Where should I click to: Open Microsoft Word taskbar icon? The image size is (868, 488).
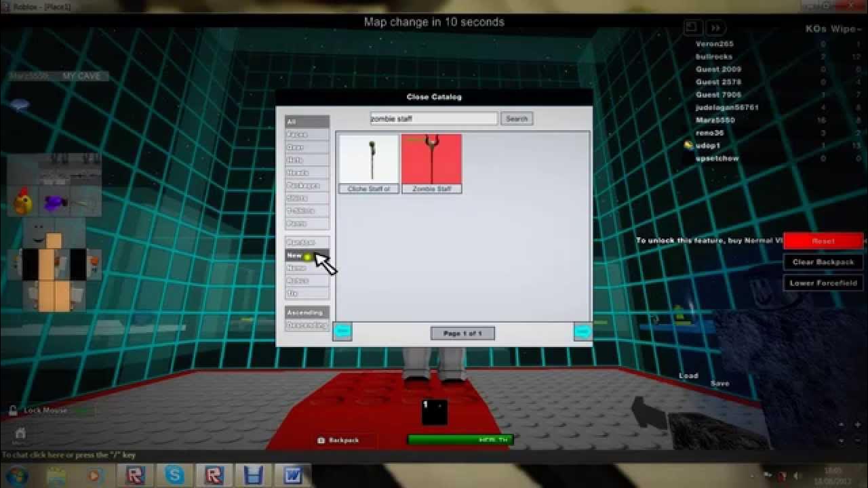pyautogui.click(x=292, y=474)
